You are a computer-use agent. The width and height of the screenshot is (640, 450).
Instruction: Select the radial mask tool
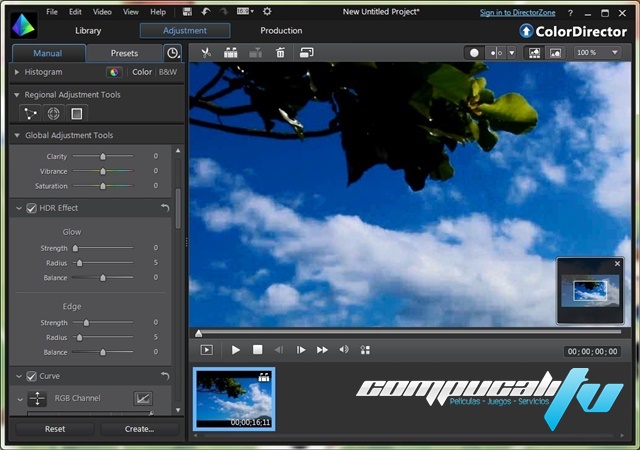53,114
